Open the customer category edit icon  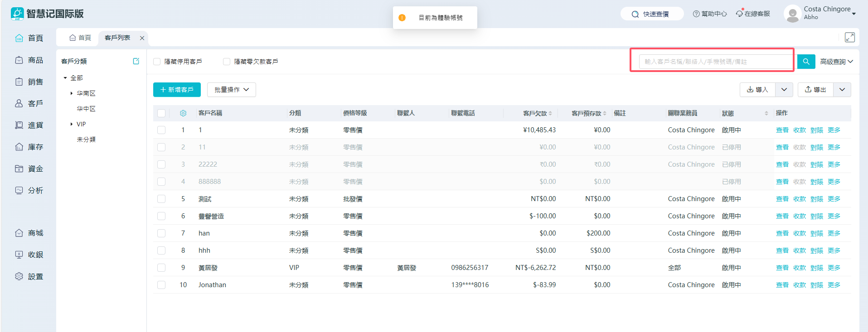(136, 61)
